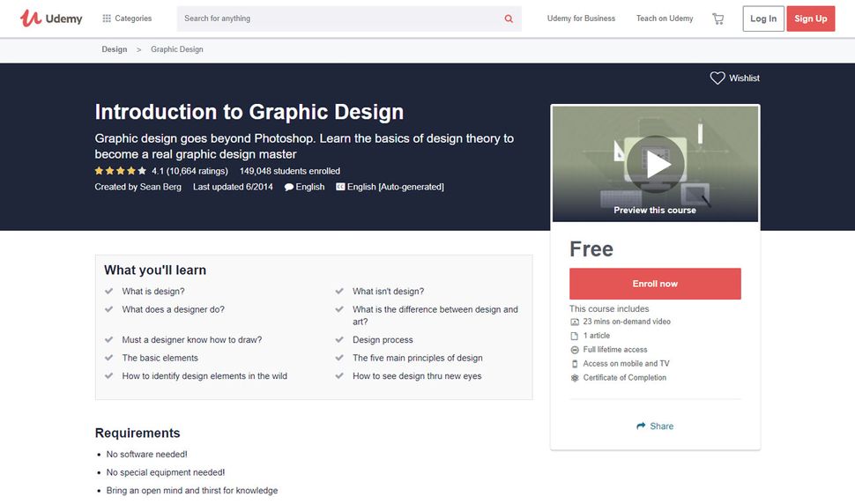The height and width of the screenshot is (504, 855).
Task: Click 'The five main principles of design'
Action: (x=418, y=358)
